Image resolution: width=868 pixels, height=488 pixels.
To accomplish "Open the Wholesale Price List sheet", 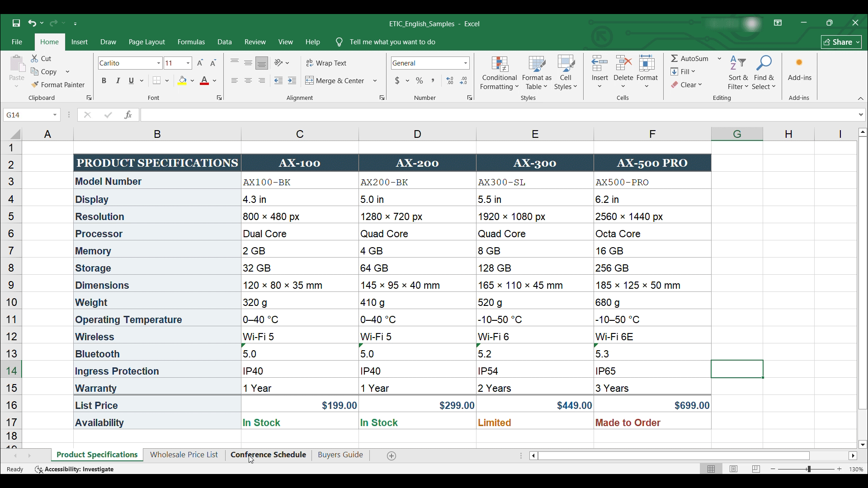I will [184, 455].
